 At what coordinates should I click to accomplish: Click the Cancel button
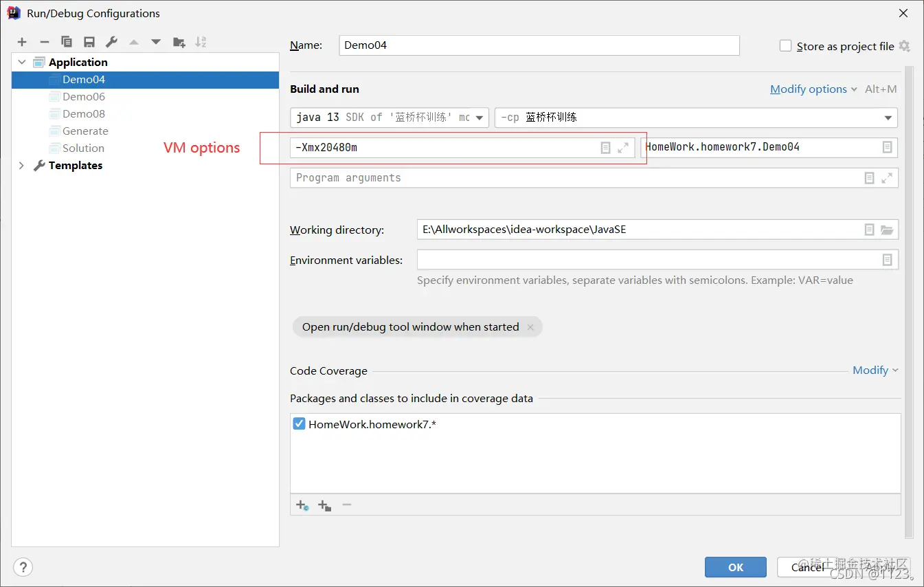pyautogui.click(x=807, y=567)
